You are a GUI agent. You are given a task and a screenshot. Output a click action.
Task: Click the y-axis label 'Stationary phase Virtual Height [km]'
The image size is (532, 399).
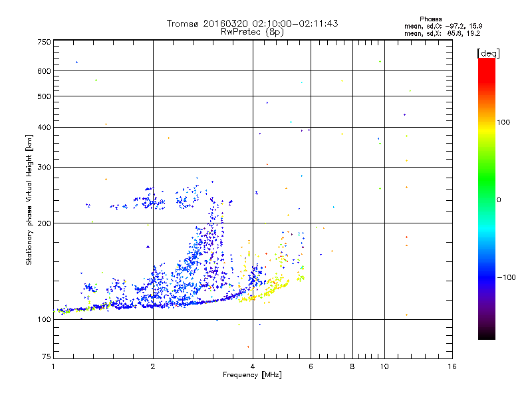[x=29, y=199]
